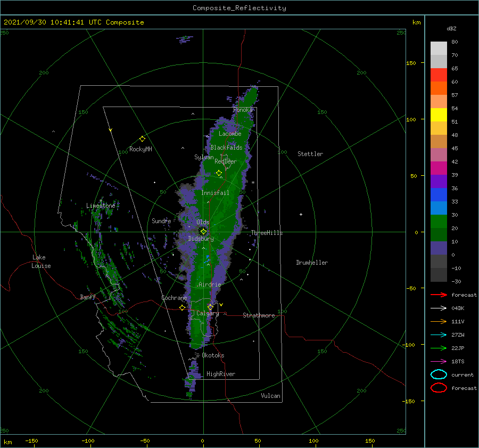Viewport: 479px width, 448px height.
Task: Select the white asterisk marker east of Innisfail
Action: [x=253, y=183]
